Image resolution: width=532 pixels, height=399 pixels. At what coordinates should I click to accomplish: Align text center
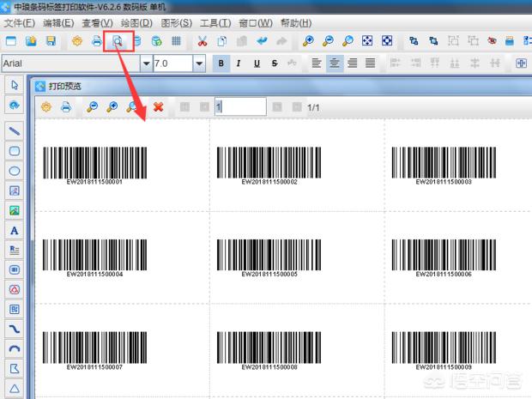[x=335, y=63]
